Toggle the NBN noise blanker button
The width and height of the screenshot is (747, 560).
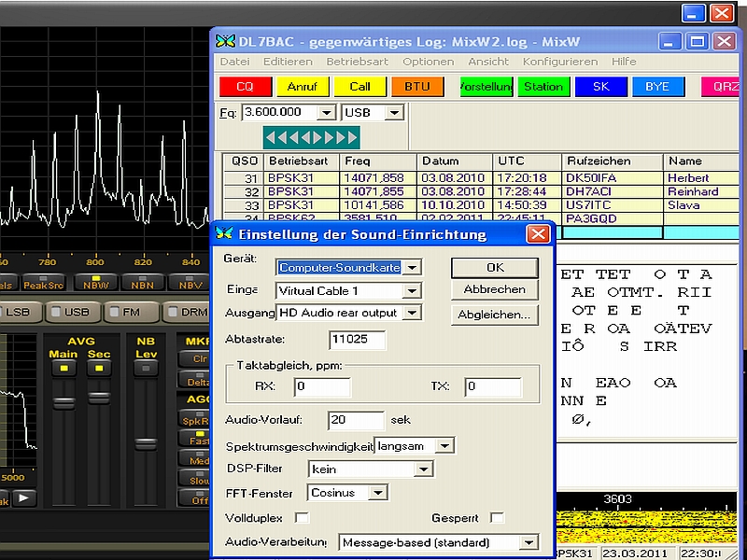143,283
